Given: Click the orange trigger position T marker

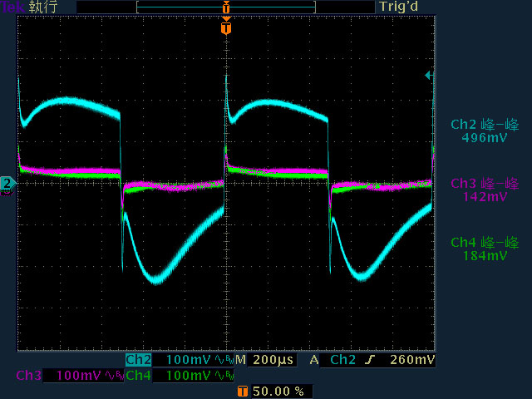Looking at the screenshot, I should click(226, 28).
